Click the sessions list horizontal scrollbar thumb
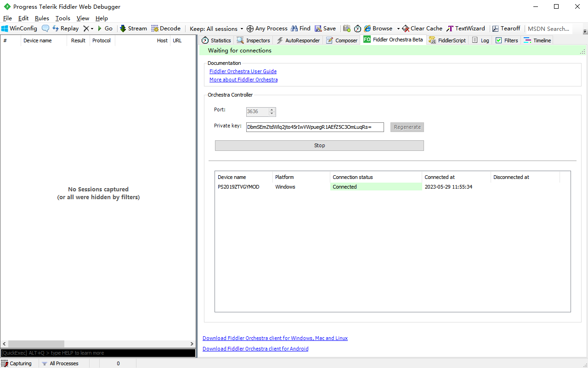This screenshot has width=588, height=368. [x=36, y=344]
